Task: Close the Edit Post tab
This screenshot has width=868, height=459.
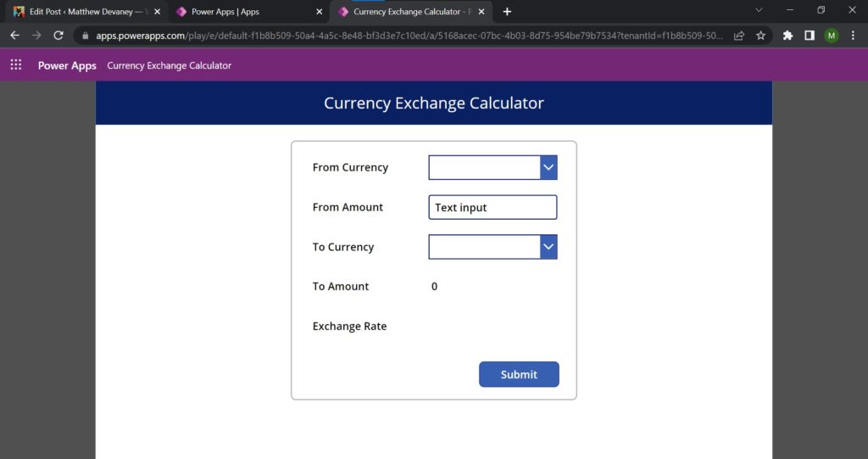Action: coord(157,12)
